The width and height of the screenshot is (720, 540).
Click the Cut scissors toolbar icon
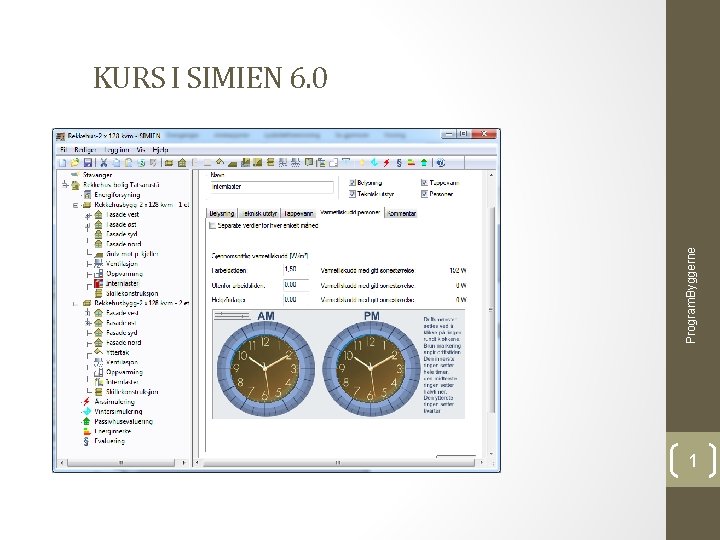(x=104, y=163)
